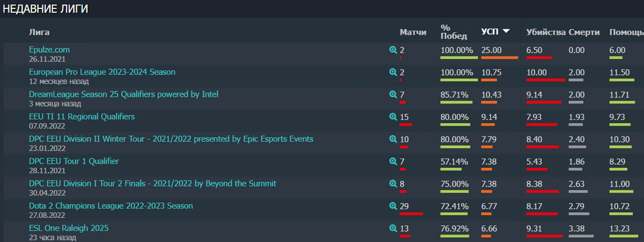Toggle sort arrow beside УСП column
The image size is (644, 242).
point(506,31)
